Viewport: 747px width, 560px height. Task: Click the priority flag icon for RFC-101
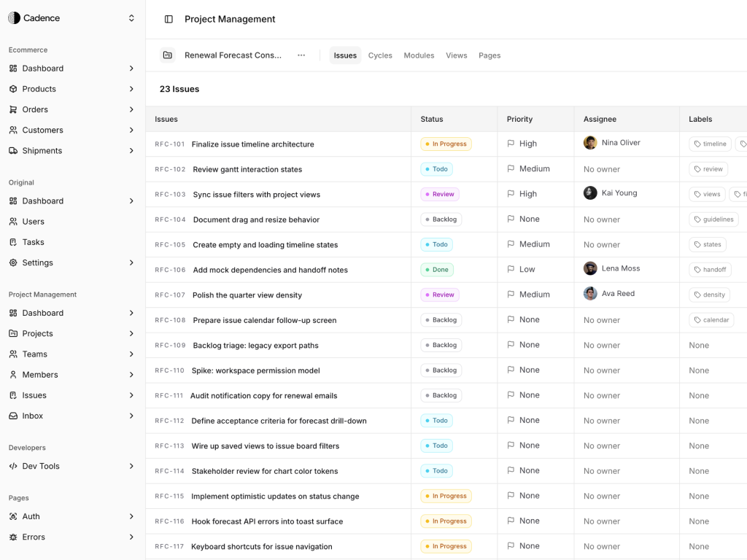pos(511,144)
